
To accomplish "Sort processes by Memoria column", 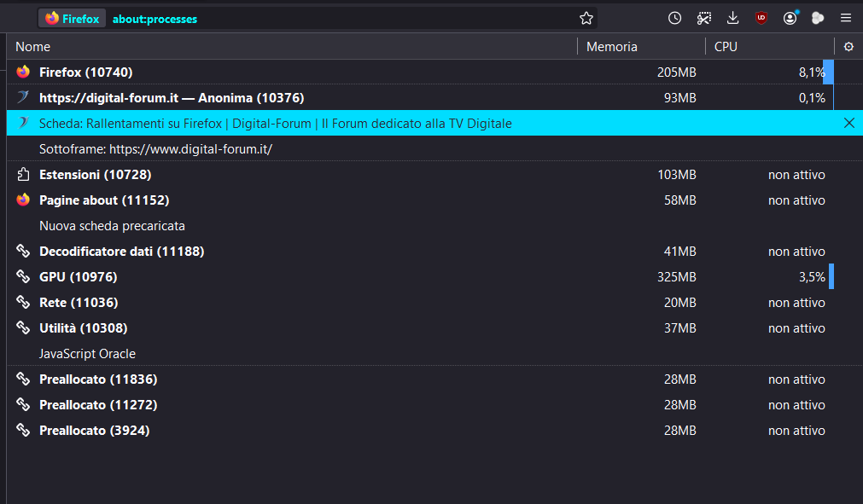I will pyautogui.click(x=641, y=47).
